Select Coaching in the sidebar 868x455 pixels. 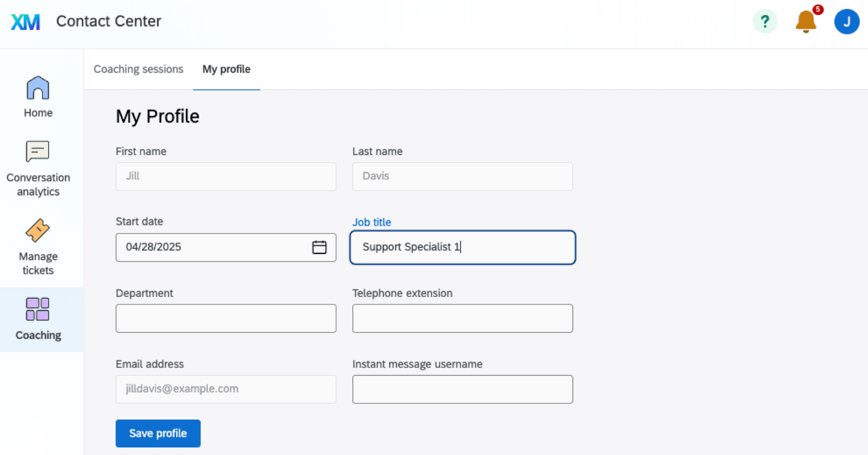click(38, 319)
